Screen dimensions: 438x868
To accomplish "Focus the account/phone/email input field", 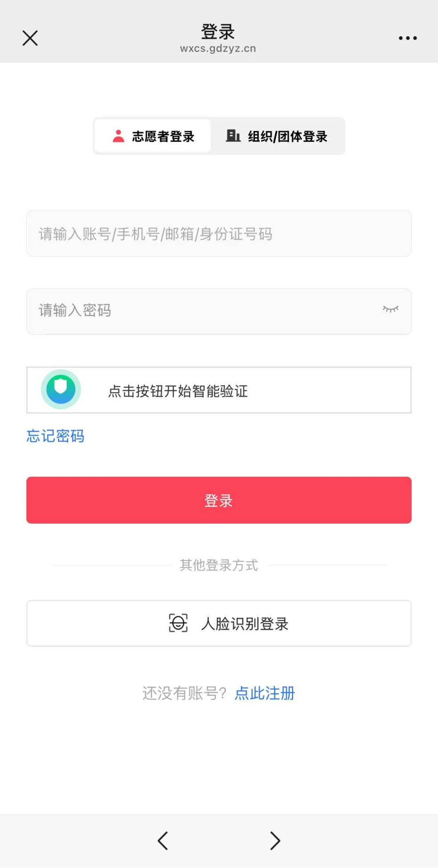I will [218, 234].
